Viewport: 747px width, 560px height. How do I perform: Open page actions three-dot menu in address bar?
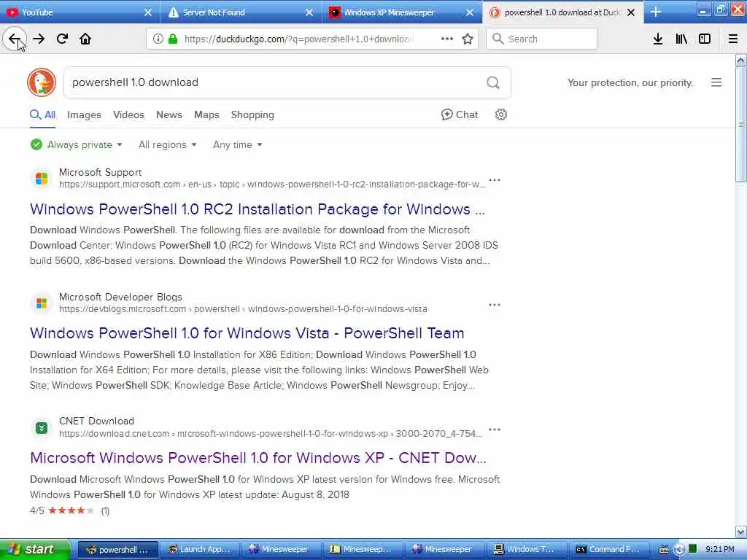coord(447,39)
